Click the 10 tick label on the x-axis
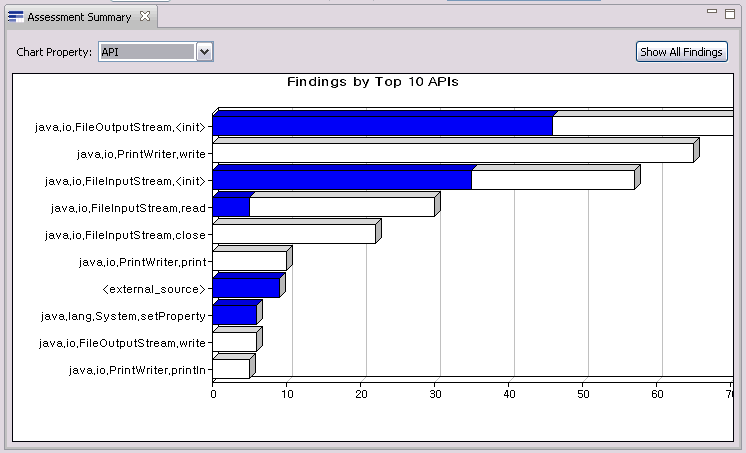746x453 pixels. tap(287, 394)
